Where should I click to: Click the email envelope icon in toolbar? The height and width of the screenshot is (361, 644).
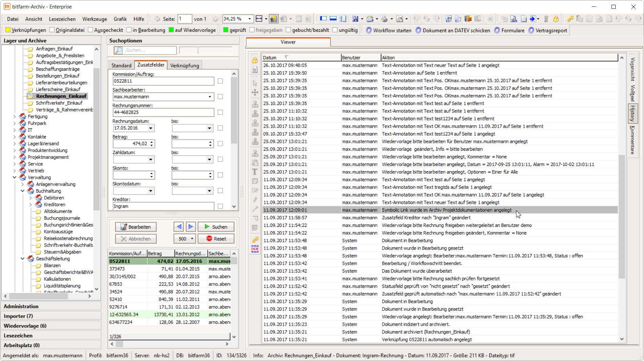coord(370,19)
